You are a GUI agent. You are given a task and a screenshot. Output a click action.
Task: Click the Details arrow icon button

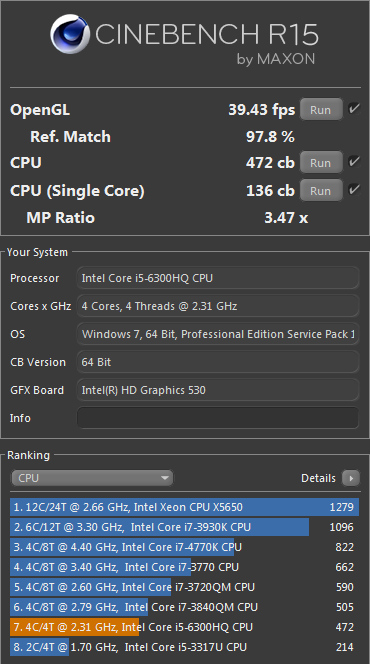pos(351,479)
